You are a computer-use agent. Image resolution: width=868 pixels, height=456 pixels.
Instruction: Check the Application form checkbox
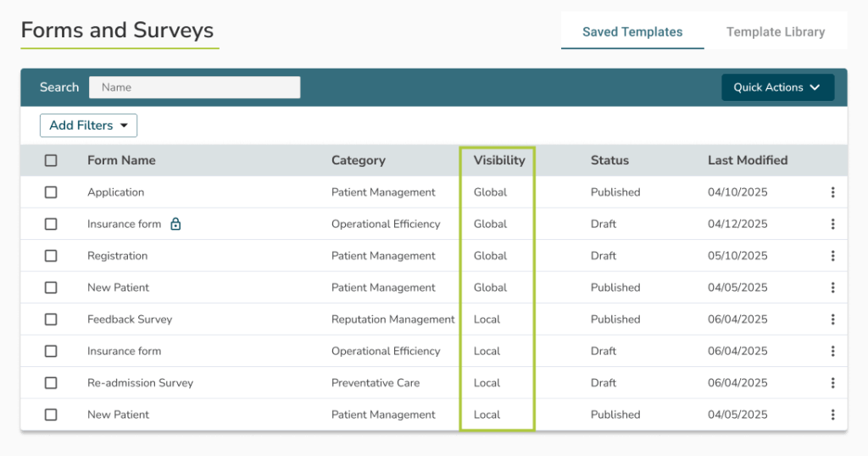[x=51, y=192]
